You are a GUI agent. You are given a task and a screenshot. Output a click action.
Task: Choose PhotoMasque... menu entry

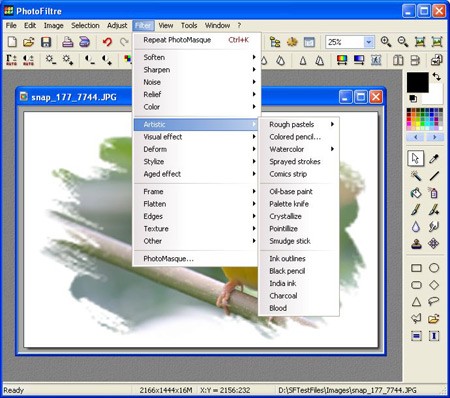click(x=195, y=259)
